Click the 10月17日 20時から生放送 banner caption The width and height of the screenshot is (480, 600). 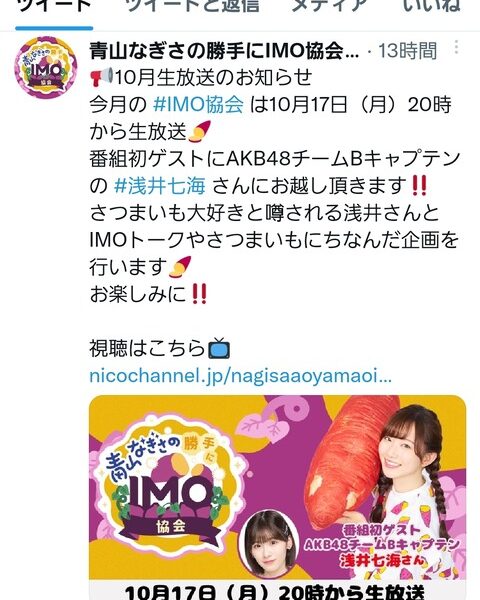tap(276, 592)
